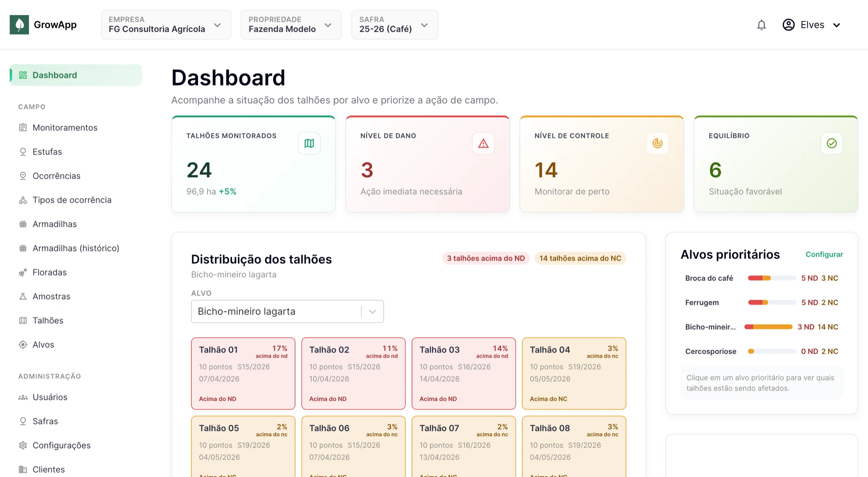
Task: Click checkmark icon on Equilíbrio card
Action: 832,143
